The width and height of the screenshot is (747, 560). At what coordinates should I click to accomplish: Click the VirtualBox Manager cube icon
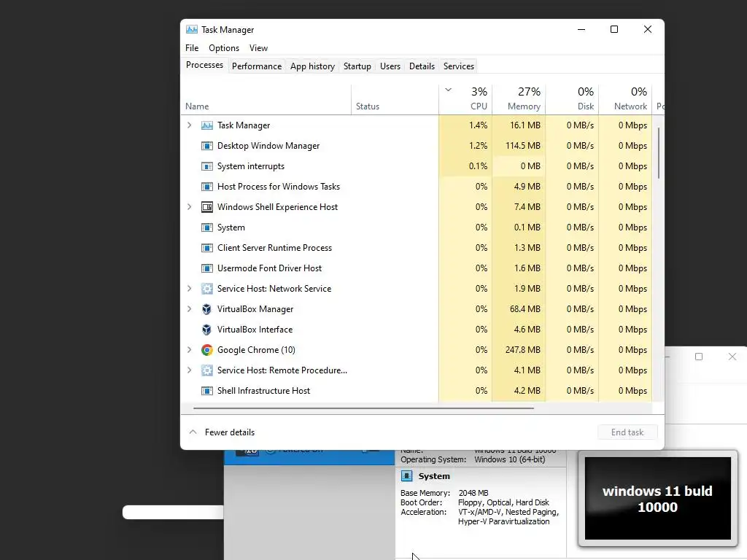(x=206, y=309)
